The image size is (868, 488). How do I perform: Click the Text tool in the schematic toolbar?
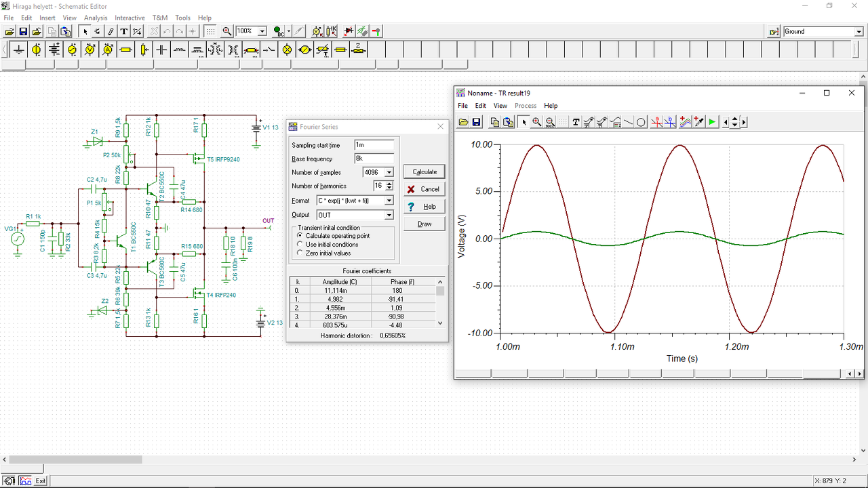124,31
